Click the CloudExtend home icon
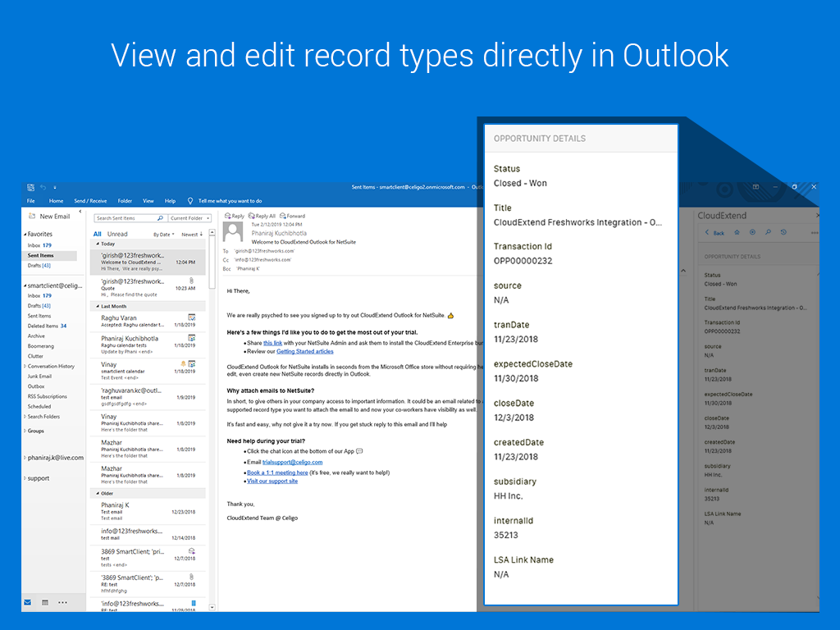This screenshot has height=630, width=840. coord(737,232)
